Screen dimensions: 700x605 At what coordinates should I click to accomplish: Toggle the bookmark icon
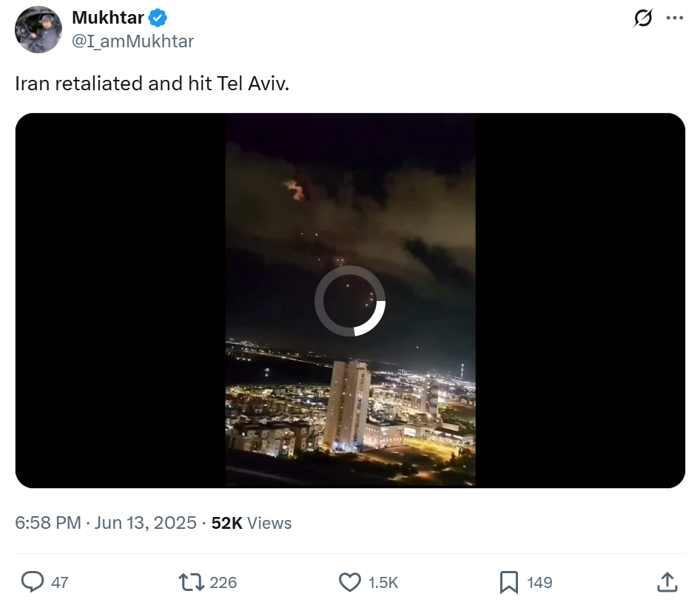pyautogui.click(x=508, y=582)
